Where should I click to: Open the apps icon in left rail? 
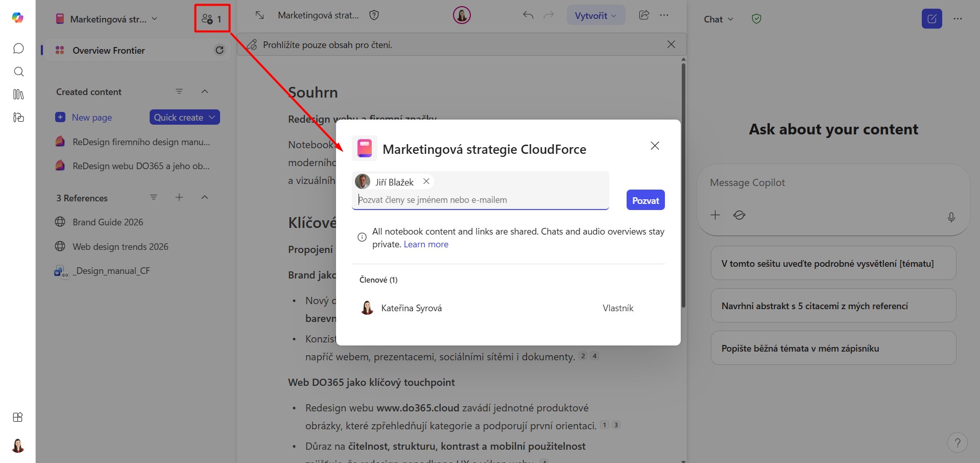click(18, 417)
